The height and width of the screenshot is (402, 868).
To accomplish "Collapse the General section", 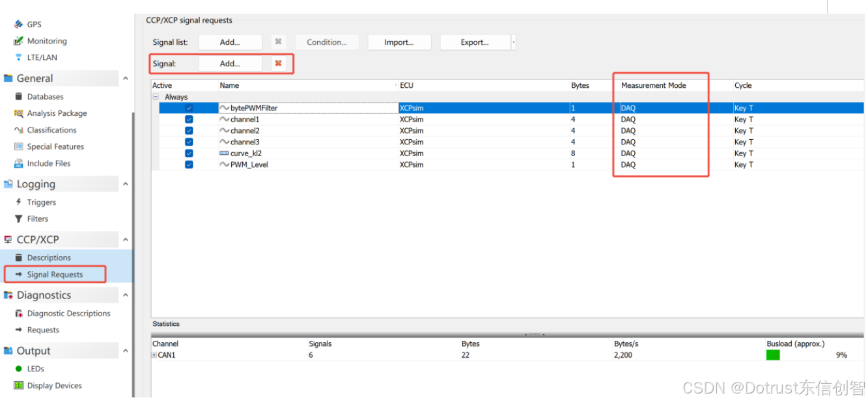I will point(125,78).
